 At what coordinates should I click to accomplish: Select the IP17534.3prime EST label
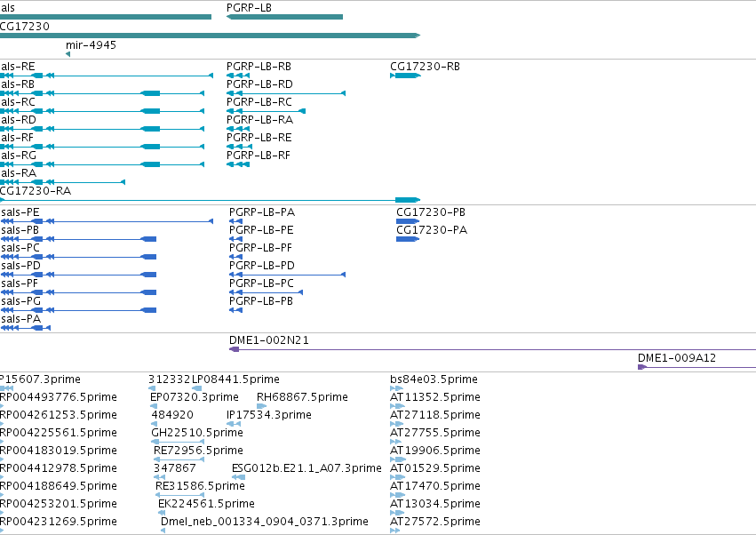(269, 415)
